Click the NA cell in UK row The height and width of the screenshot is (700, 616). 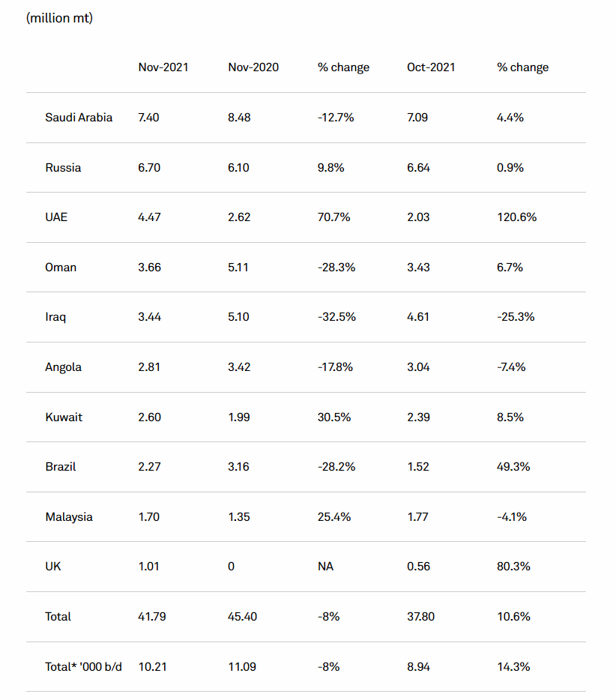[325, 567]
